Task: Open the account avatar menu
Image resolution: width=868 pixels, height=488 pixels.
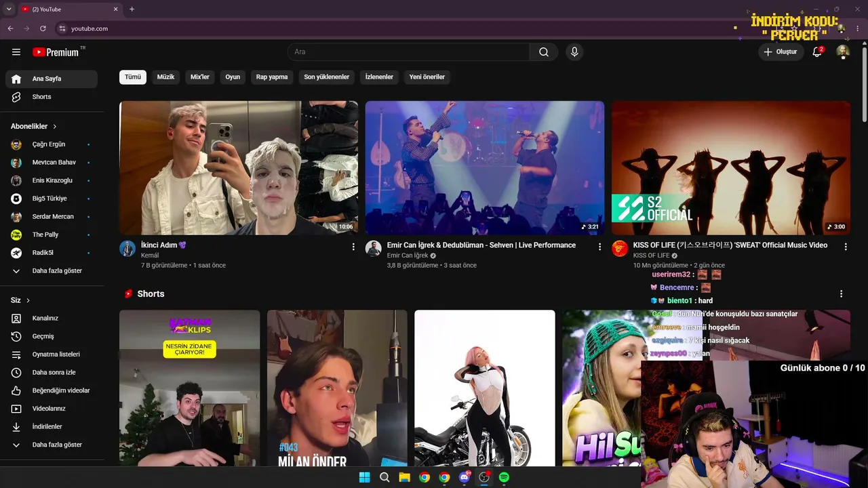Action: point(843,52)
